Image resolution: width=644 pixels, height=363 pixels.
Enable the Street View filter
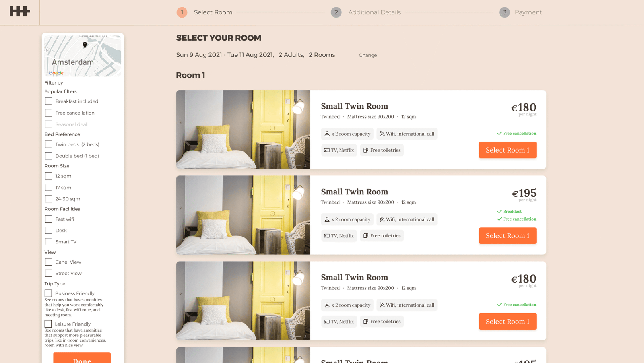coord(48,273)
